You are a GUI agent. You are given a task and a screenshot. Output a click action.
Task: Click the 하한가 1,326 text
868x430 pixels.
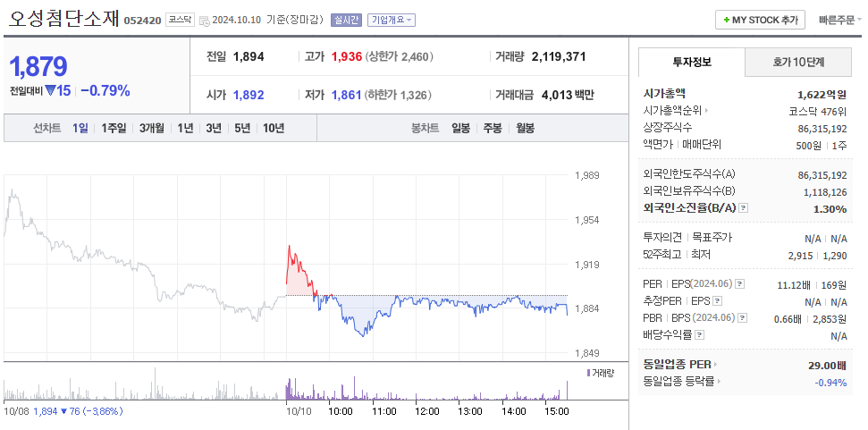point(398,95)
